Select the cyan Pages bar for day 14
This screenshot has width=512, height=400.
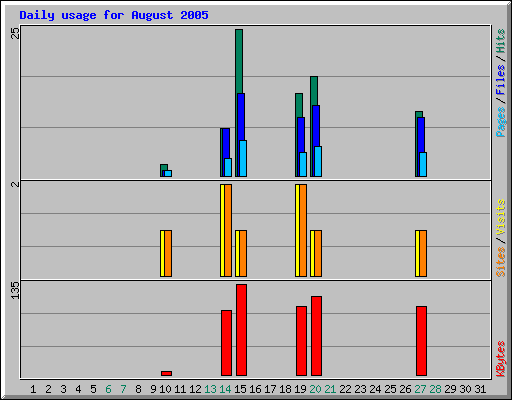(228, 167)
